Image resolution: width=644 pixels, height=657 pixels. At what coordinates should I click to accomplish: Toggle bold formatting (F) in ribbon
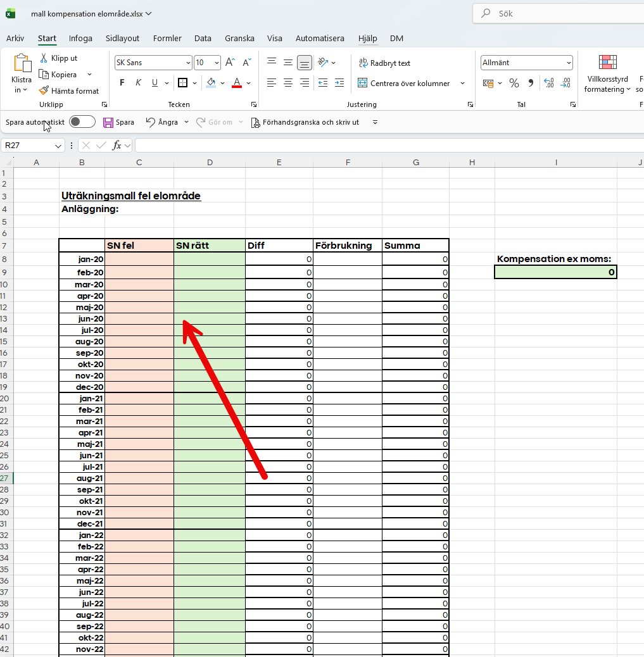(x=122, y=83)
